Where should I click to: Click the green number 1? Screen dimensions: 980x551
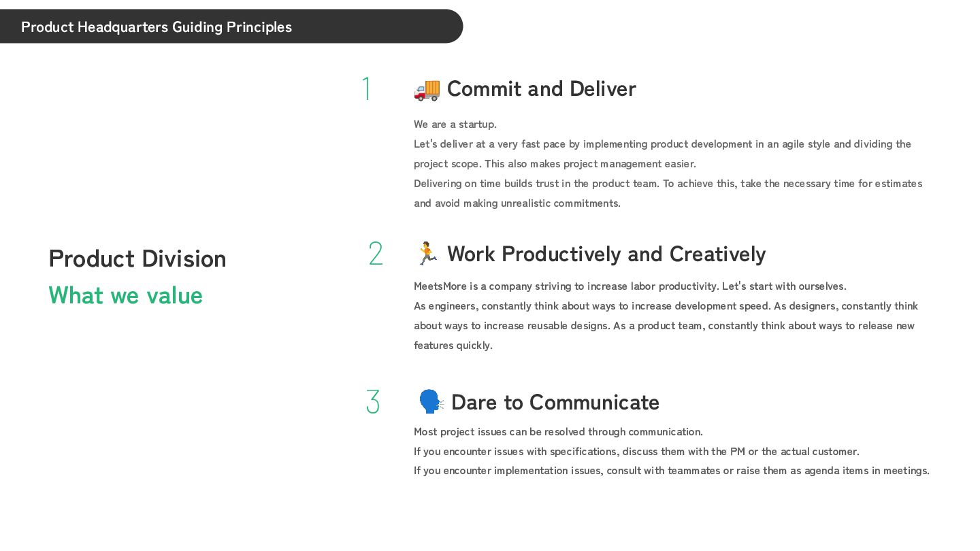click(x=367, y=89)
